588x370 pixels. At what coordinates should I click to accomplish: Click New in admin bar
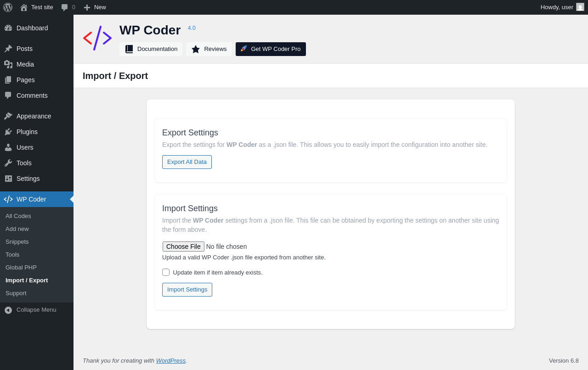[100, 7]
